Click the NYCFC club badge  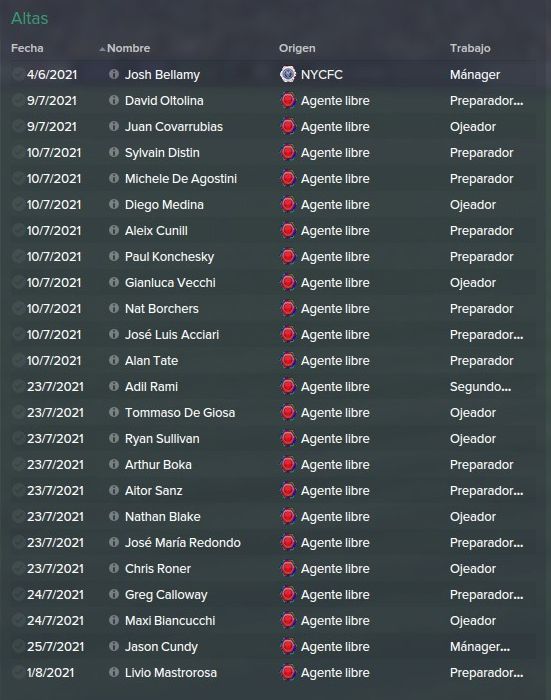tap(288, 74)
